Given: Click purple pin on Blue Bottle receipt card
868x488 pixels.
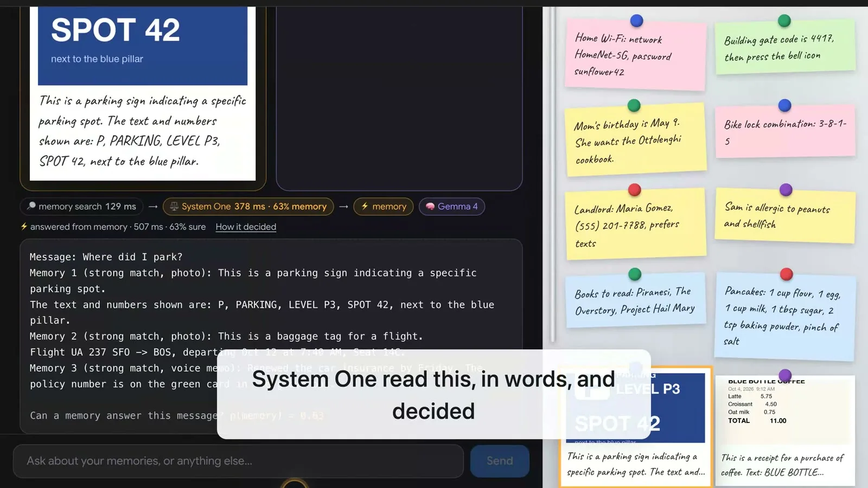Looking at the screenshot, I should 785,375.
